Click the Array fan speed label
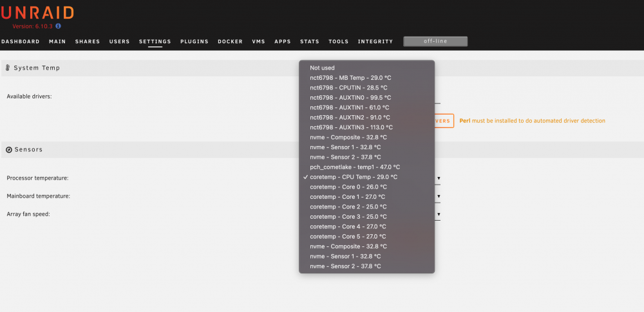Viewport: 644px width, 312px height. (x=28, y=214)
